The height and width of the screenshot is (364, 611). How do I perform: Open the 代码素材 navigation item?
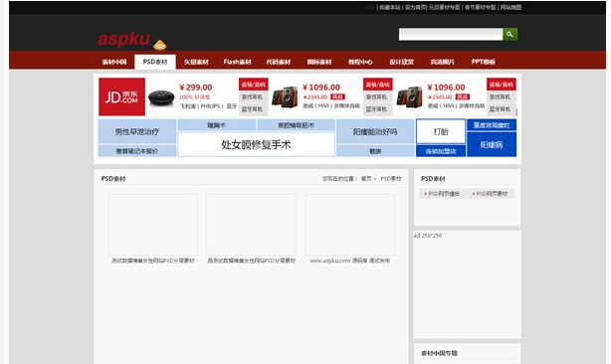pos(279,62)
